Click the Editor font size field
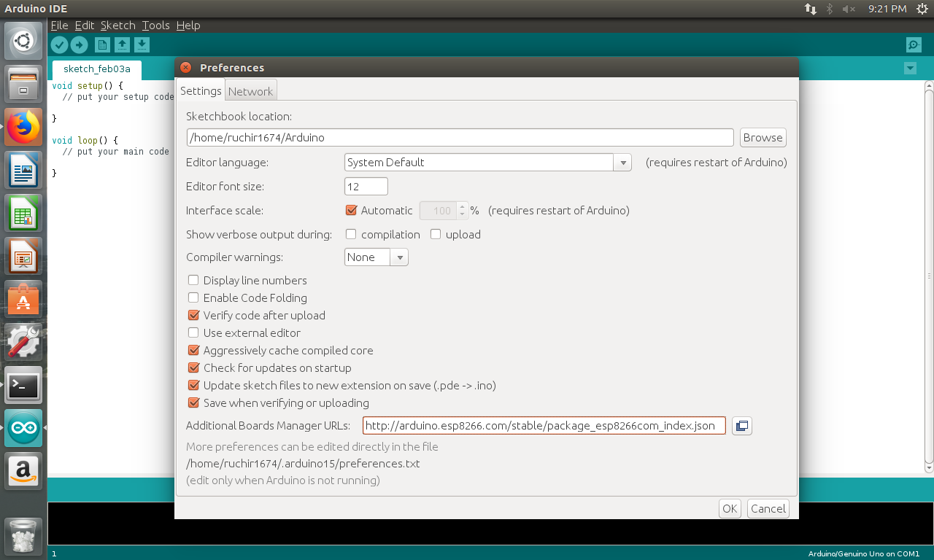Screen dimensions: 934x560 (x=366, y=187)
